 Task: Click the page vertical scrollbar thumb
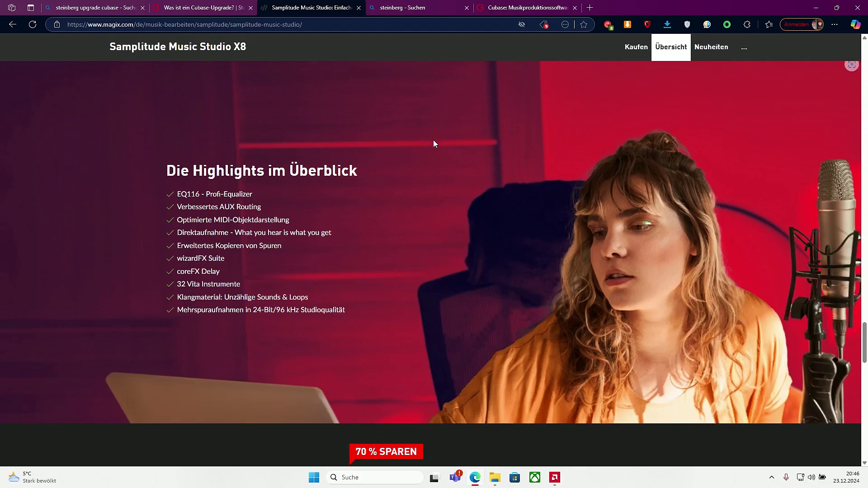[864, 342]
